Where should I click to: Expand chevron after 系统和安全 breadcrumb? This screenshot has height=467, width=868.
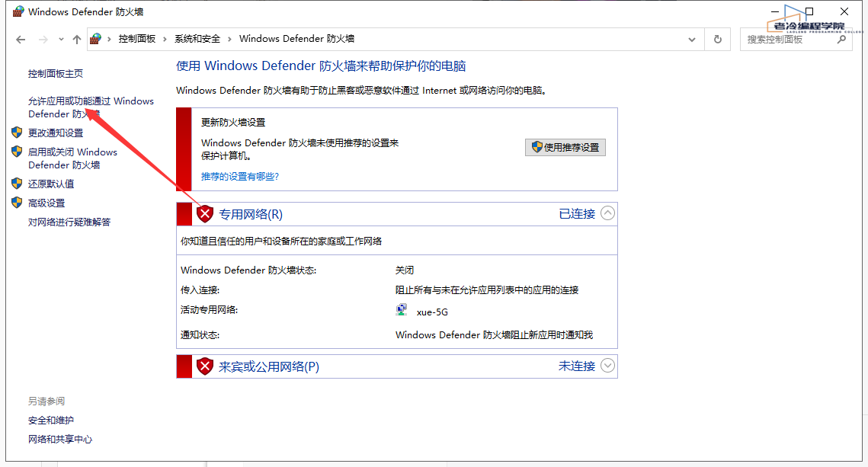229,39
